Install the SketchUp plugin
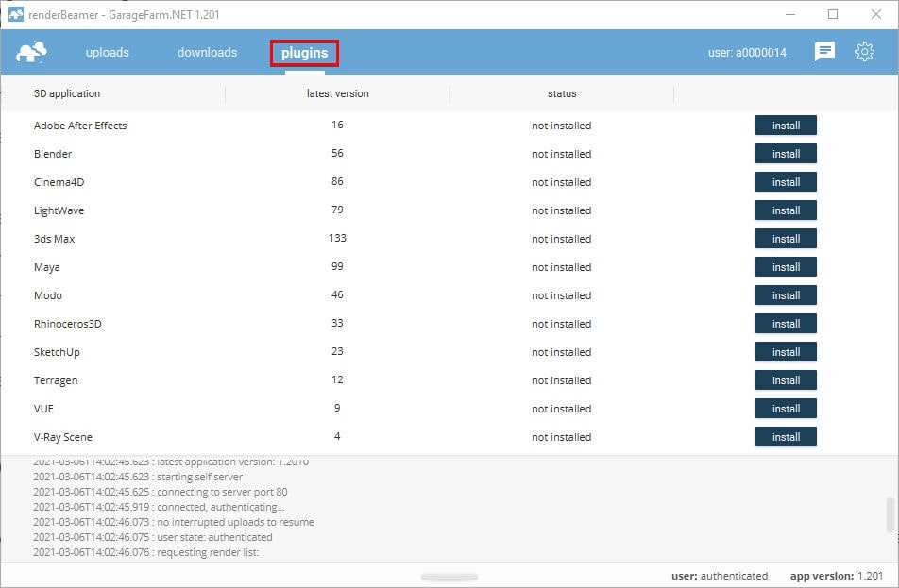Screen dimensions: 899x588 (786, 352)
